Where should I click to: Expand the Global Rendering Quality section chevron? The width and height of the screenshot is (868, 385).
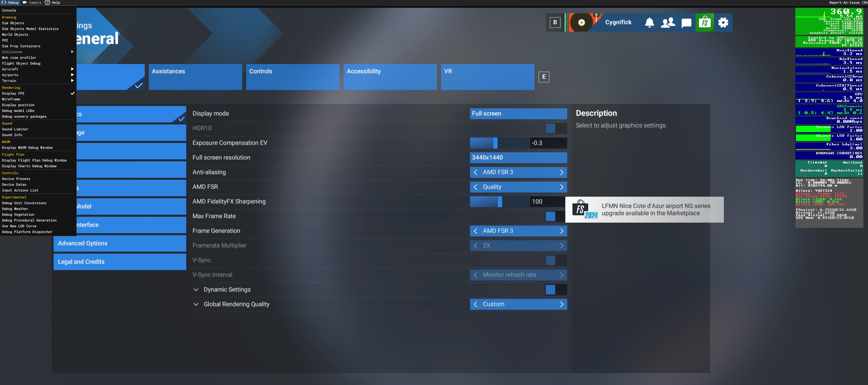tap(196, 304)
